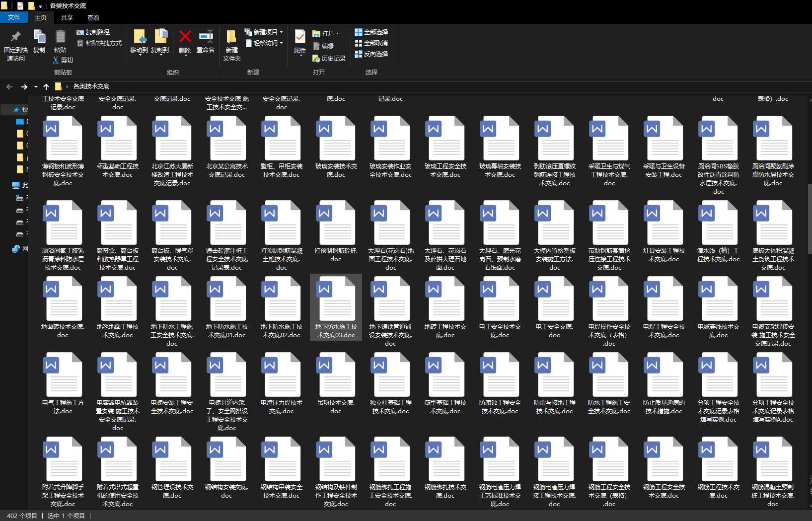Click the Pin to Quick access icon
Image resolution: width=812 pixels, height=521 pixels.
point(15,37)
